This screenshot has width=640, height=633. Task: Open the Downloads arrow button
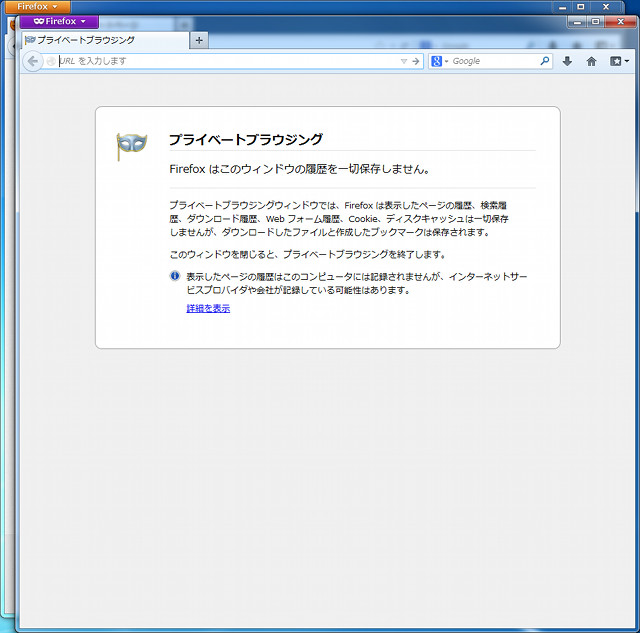(x=567, y=61)
